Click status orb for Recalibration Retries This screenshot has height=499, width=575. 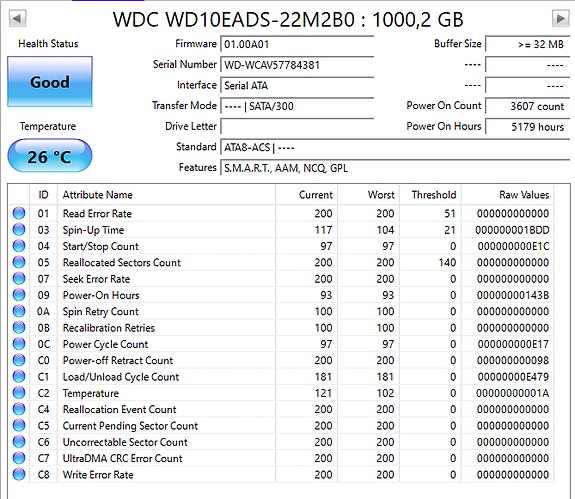click(x=19, y=327)
